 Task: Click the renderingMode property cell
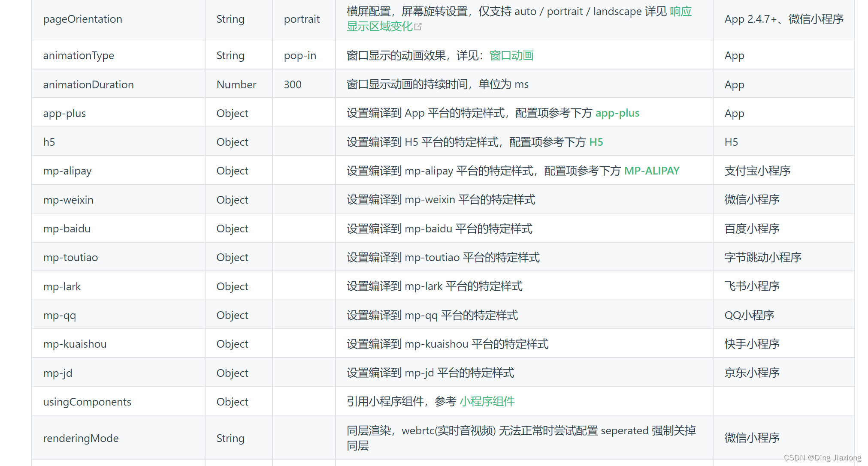point(118,438)
